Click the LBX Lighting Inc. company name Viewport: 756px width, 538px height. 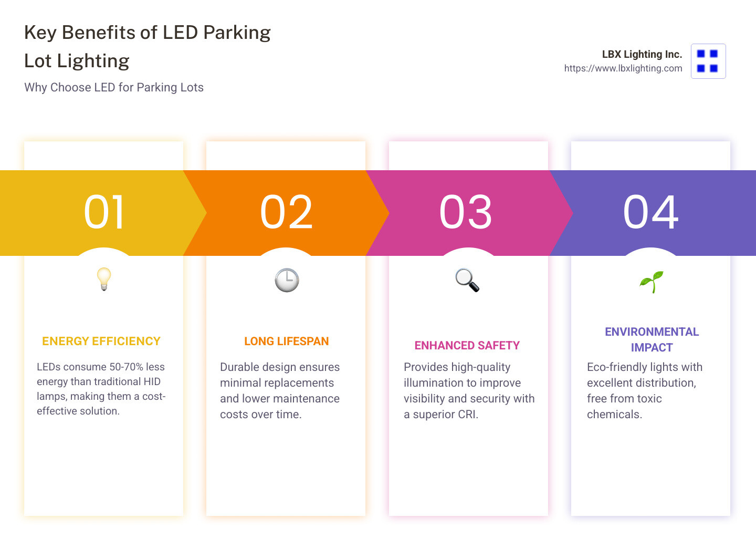coord(642,54)
